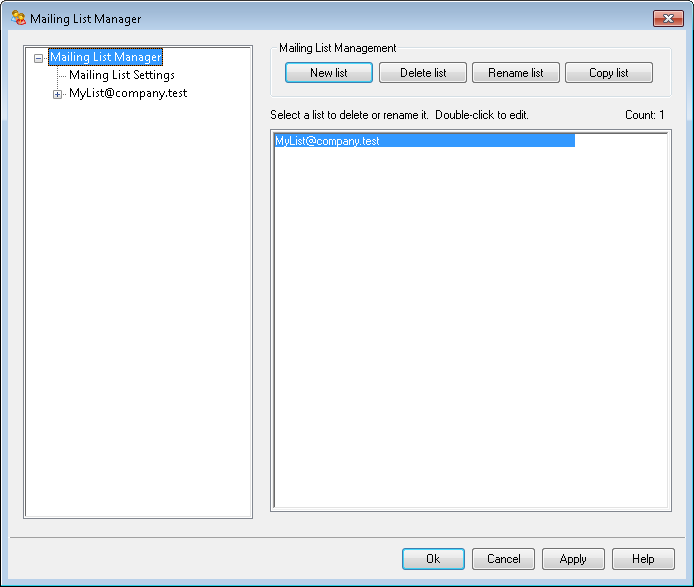Click the Delete list button
This screenshot has height=587, width=694.
[x=423, y=73]
